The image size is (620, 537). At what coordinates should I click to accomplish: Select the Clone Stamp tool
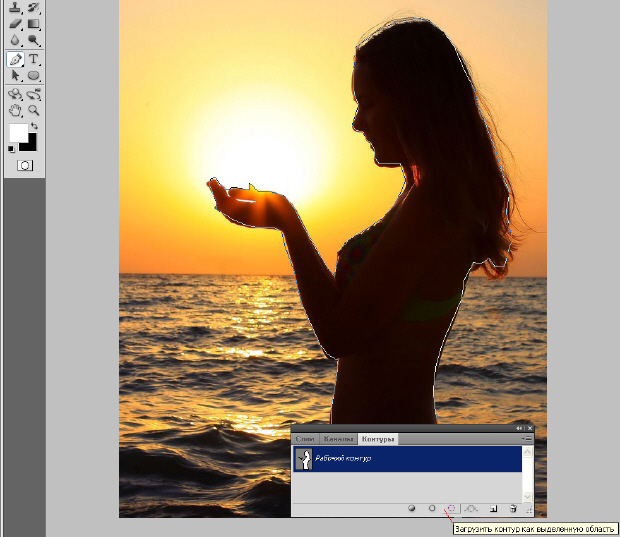[15, 7]
